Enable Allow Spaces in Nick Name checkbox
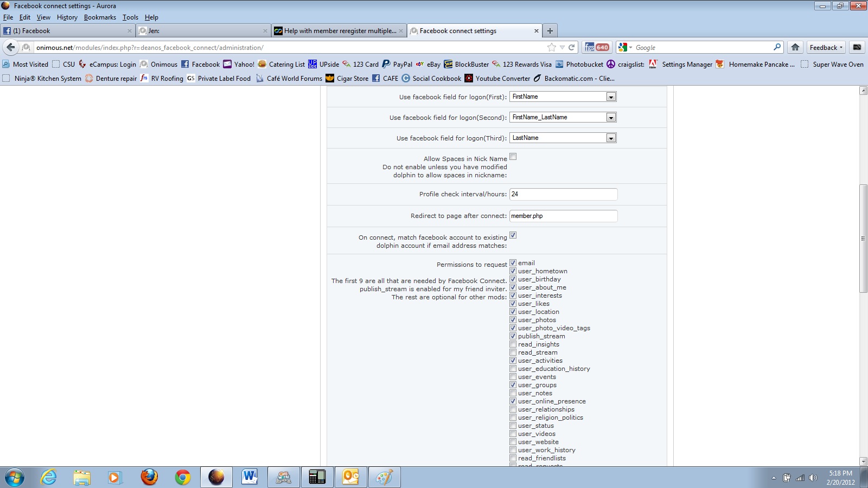 [513, 157]
